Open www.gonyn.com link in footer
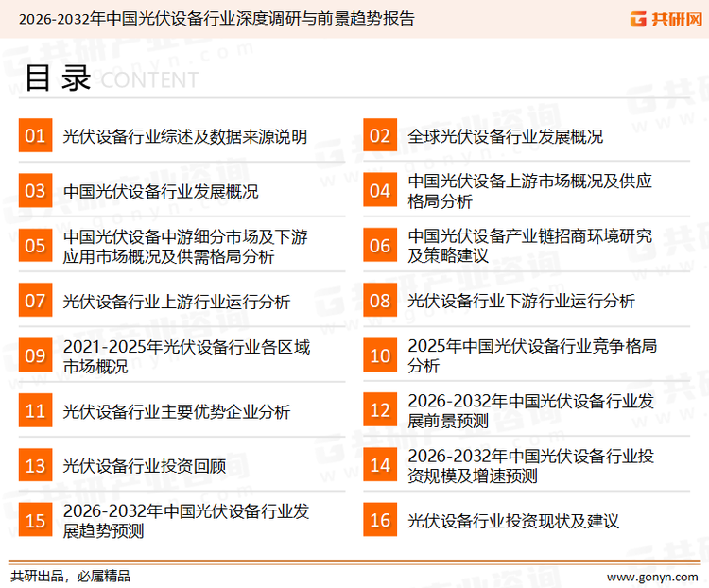Viewport: 709px width, 588px height. (652, 577)
